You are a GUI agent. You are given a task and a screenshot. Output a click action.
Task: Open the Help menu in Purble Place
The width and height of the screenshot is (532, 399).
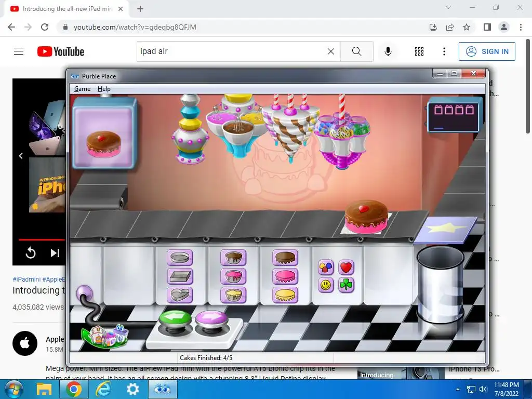tap(104, 89)
